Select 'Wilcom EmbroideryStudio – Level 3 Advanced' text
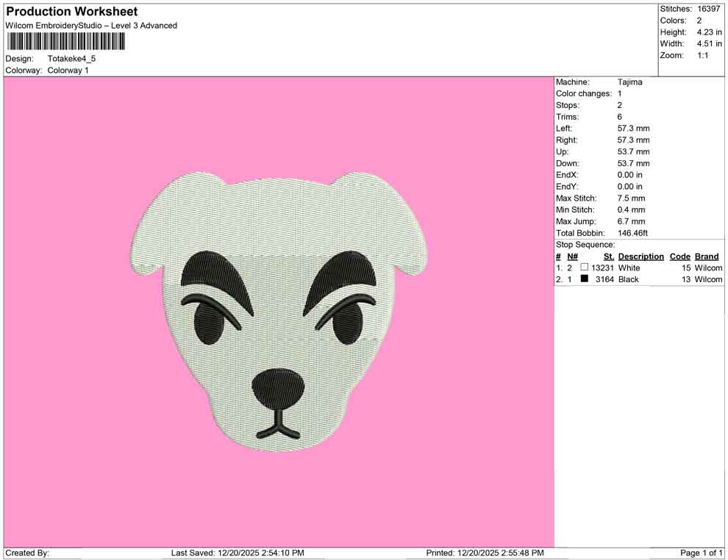The height and width of the screenshot is (560, 728). pyautogui.click(x=91, y=26)
